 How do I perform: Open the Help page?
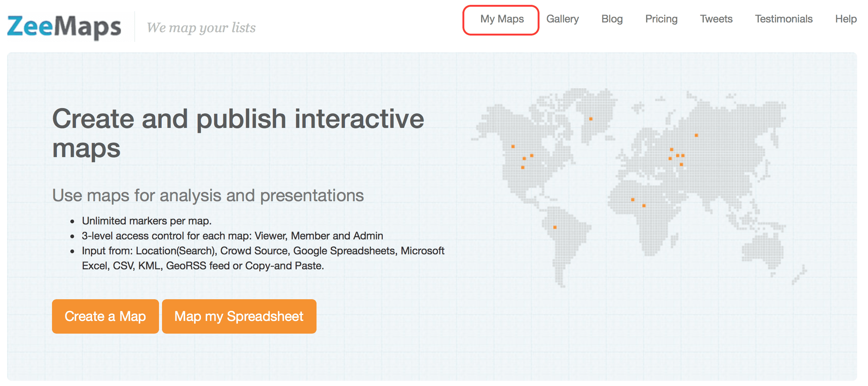(846, 19)
